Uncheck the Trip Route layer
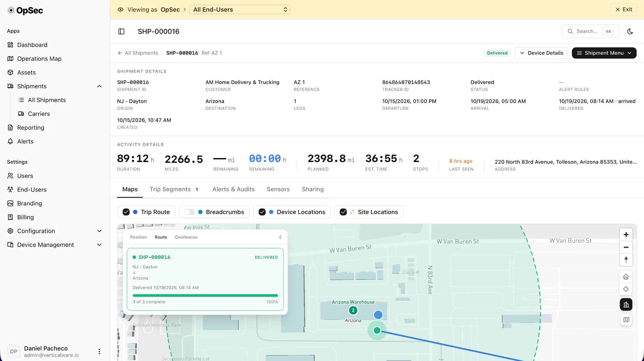The height and width of the screenshot is (361, 644). point(126,212)
